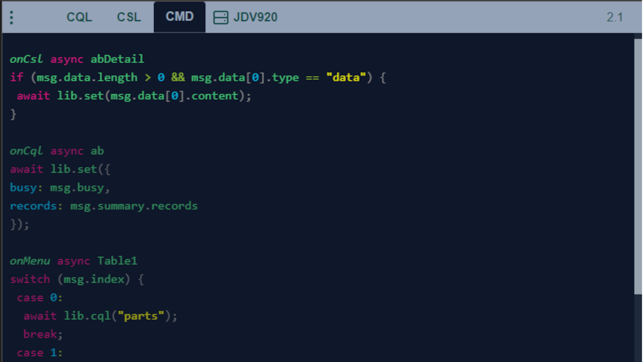Click the Table1 handler name
Viewport: 644px width, 362px height.
click(117, 261)
